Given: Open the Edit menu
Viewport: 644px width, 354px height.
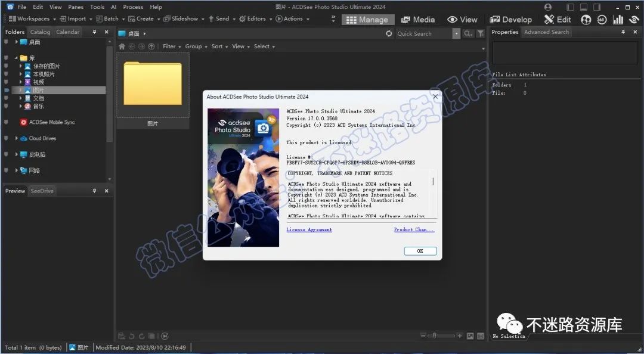Looking at the screenshot, I should coord(38,7).
